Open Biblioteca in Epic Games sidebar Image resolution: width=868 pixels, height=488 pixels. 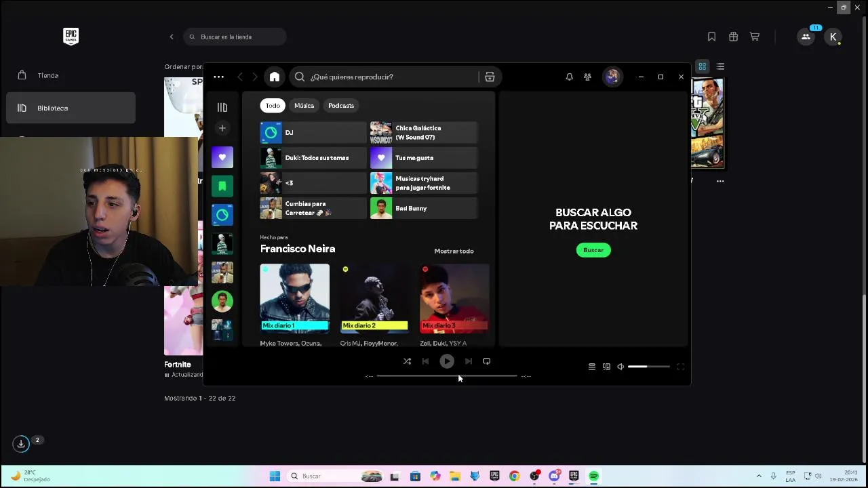point(71,108)
